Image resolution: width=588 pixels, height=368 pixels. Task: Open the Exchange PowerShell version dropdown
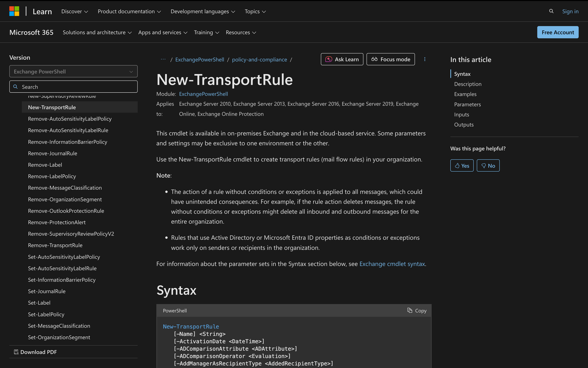(73, 71)
